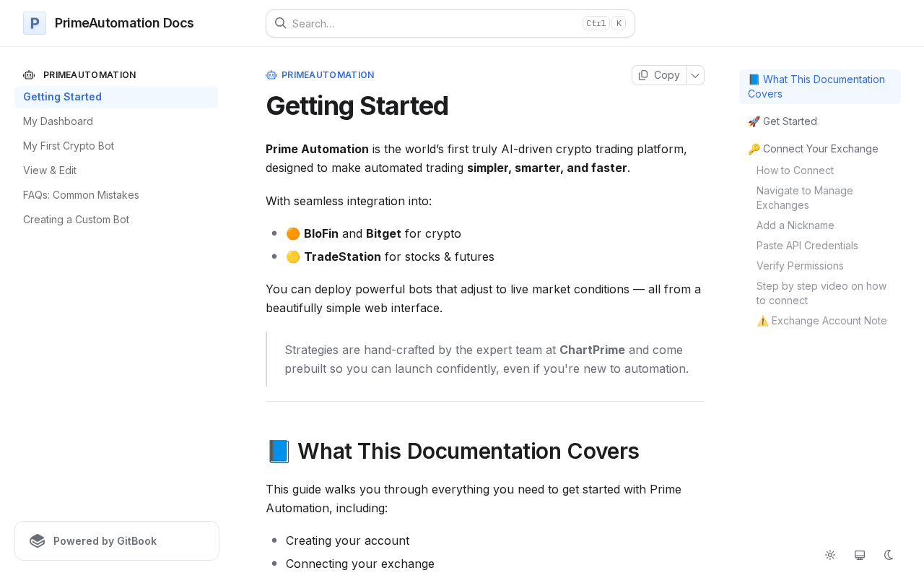
Task: Click the PrimeAutomation P logo icon
Action: (x=35, y=23)
